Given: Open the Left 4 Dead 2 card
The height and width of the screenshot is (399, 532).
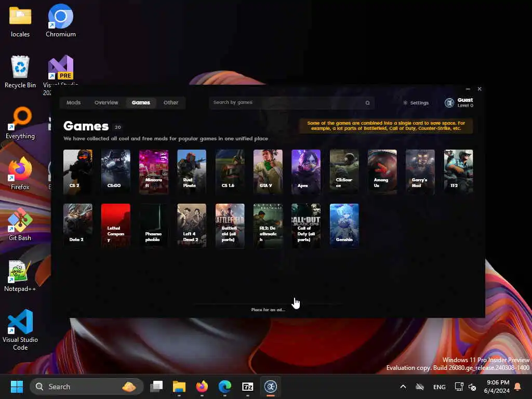Looking at the screenshot, I should [192, 225].
